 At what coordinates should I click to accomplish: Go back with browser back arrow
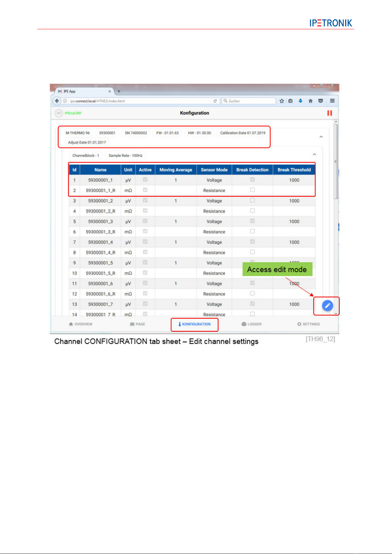(57, 101)
